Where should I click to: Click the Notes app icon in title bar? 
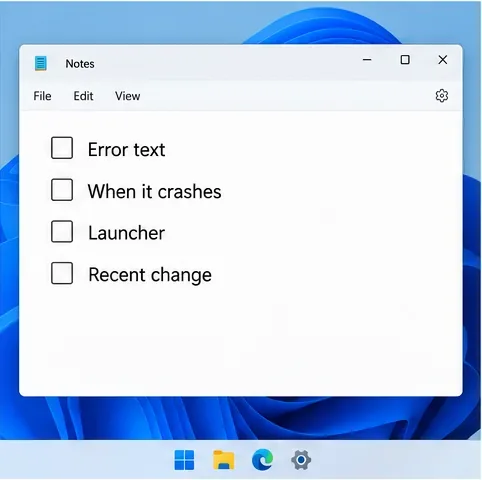41,63
